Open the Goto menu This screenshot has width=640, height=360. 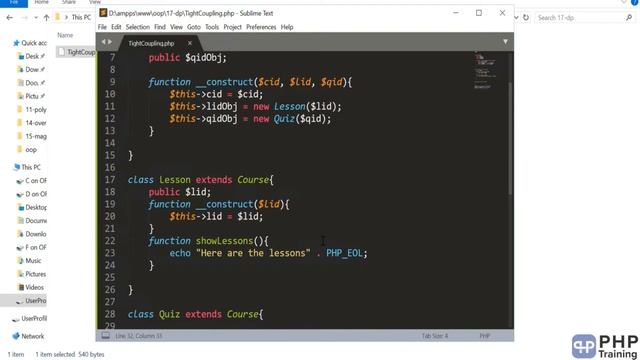pyautogui.click(x=193, y=27)
